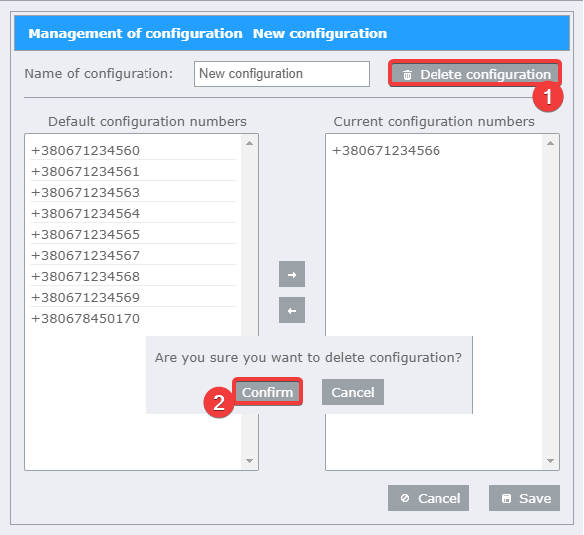584x535 pixels.
Task: Select number +380671234565 in default list
Action: coord(133,234)
